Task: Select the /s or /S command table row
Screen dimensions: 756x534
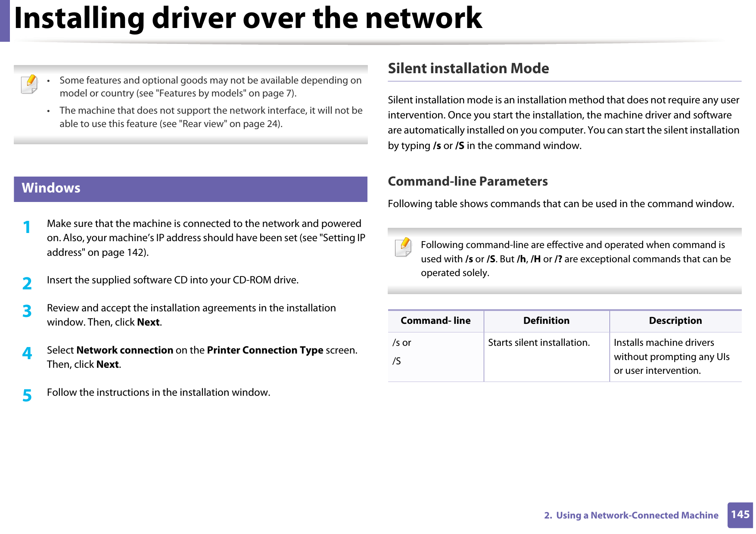Action: click(402, 351)
